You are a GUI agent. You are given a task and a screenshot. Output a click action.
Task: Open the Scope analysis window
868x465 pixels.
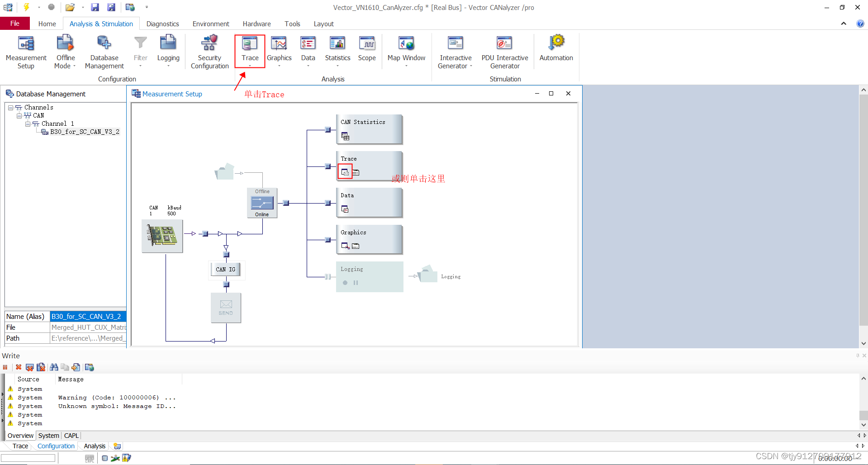pyautogui.click(x=367, y=48)
